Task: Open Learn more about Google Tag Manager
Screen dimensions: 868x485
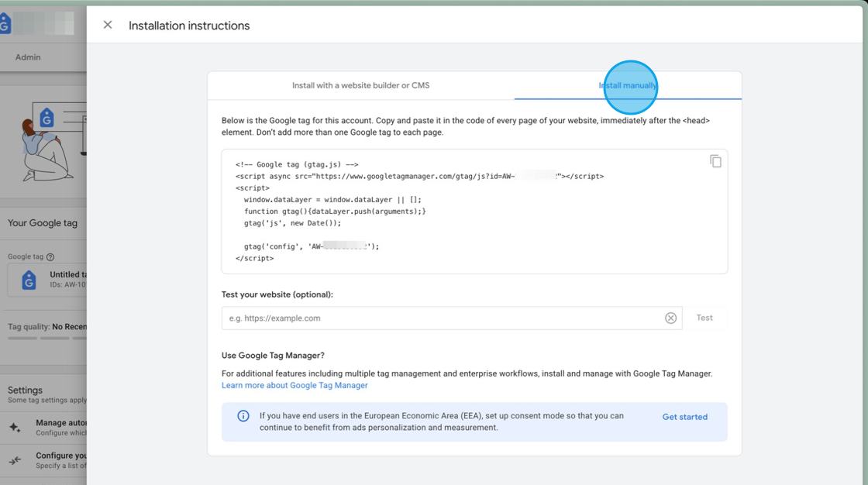Action: click(x=294, y=385)
